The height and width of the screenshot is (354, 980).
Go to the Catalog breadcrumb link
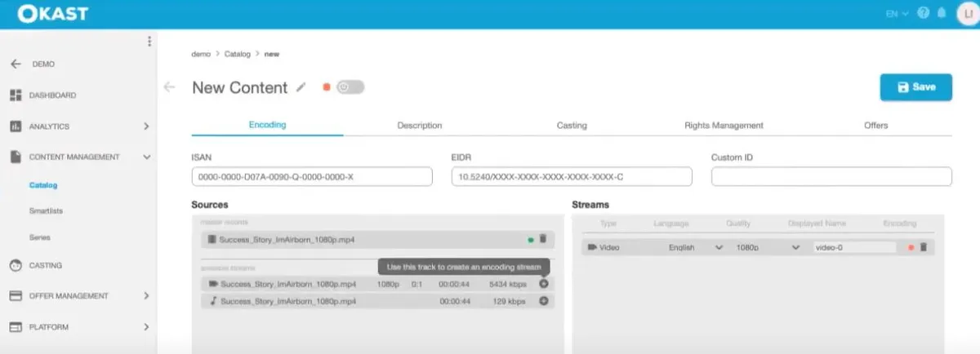click(238, 54)
